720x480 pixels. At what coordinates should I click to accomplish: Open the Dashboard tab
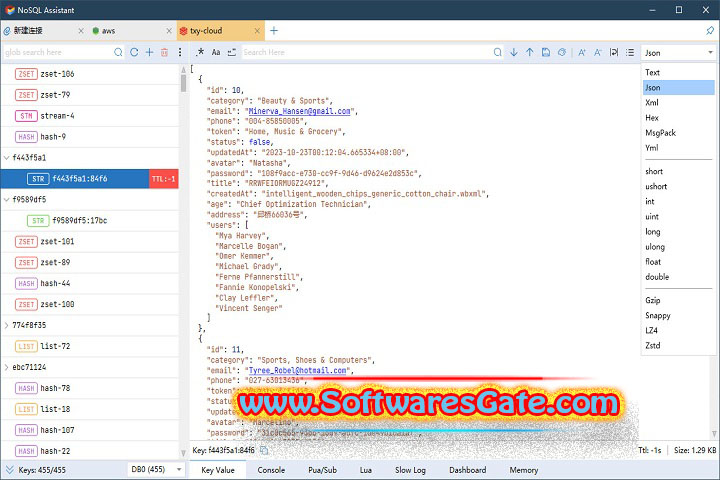pos(467,470)
